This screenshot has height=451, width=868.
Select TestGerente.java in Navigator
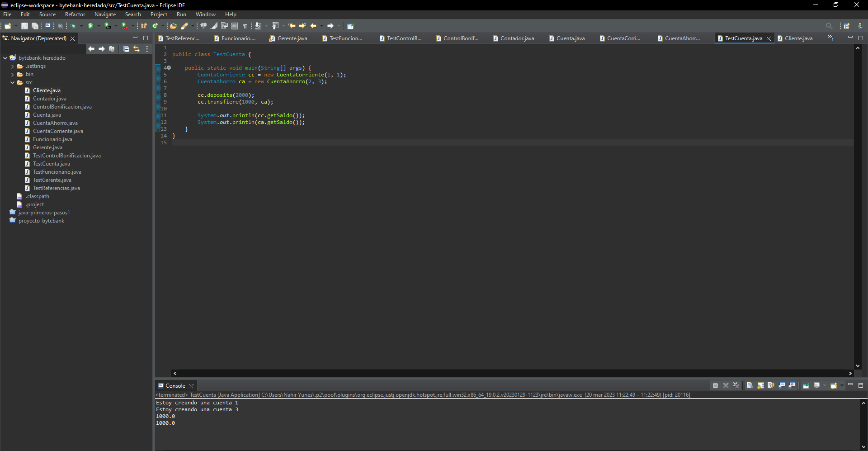point(52,180)
